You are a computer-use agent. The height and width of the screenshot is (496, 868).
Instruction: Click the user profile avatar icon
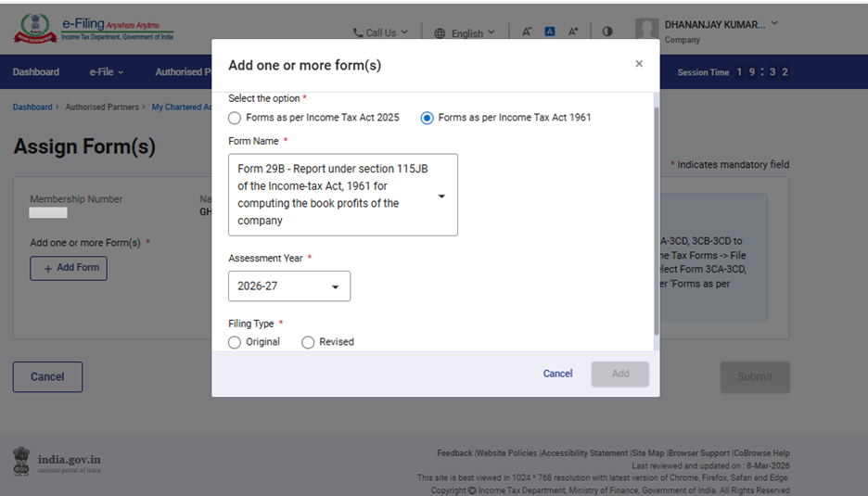point(646,32)
